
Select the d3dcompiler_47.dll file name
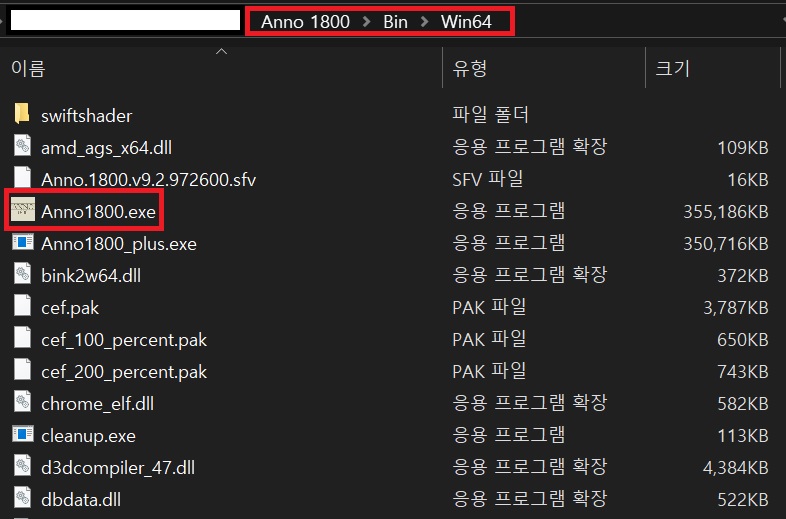click(x=118, y=468)
